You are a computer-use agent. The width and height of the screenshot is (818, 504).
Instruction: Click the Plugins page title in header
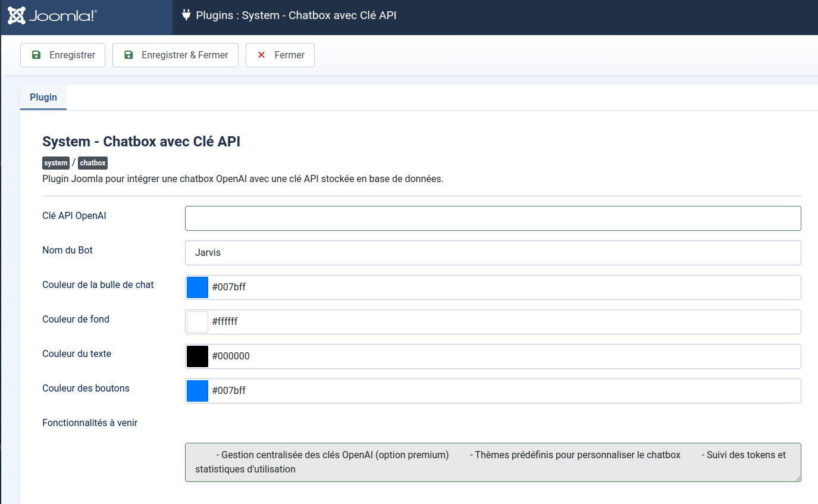pyautogui.click(x=296, y=15)
